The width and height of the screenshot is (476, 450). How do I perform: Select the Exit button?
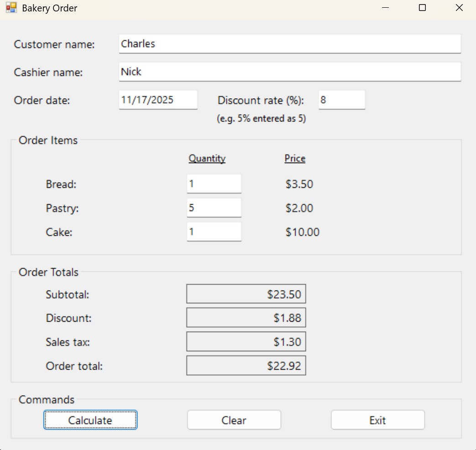click(377, 420)
